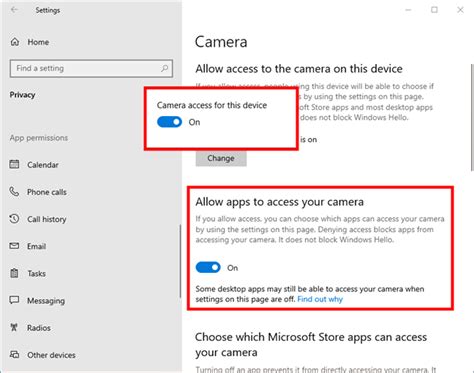Click the main page vertical scrollbar
Viewport: 474px width, 373px height.
pos(472,117)
